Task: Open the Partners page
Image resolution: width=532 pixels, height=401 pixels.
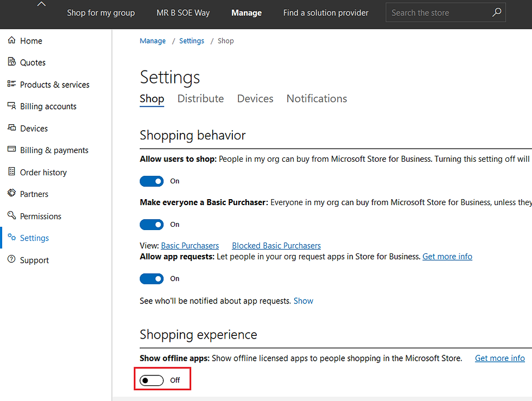Action: tap(34, 194)
